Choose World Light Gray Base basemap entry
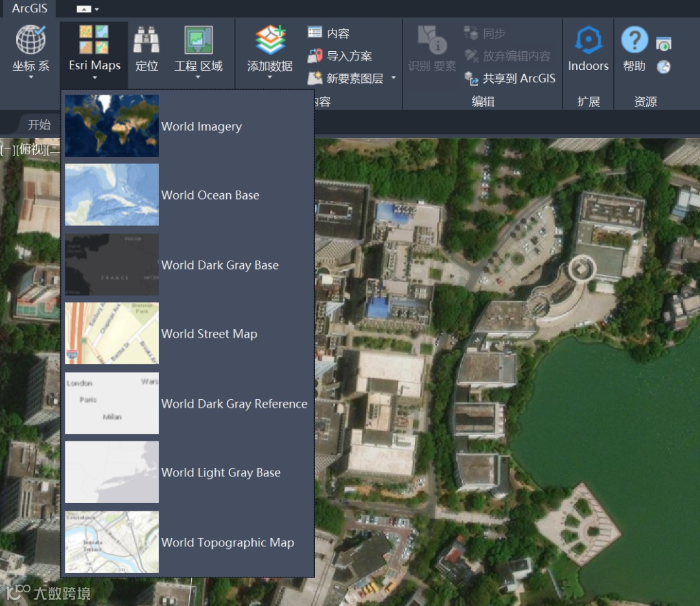The height and width of the screenshot is (606, 700). [x=187, y=472]
